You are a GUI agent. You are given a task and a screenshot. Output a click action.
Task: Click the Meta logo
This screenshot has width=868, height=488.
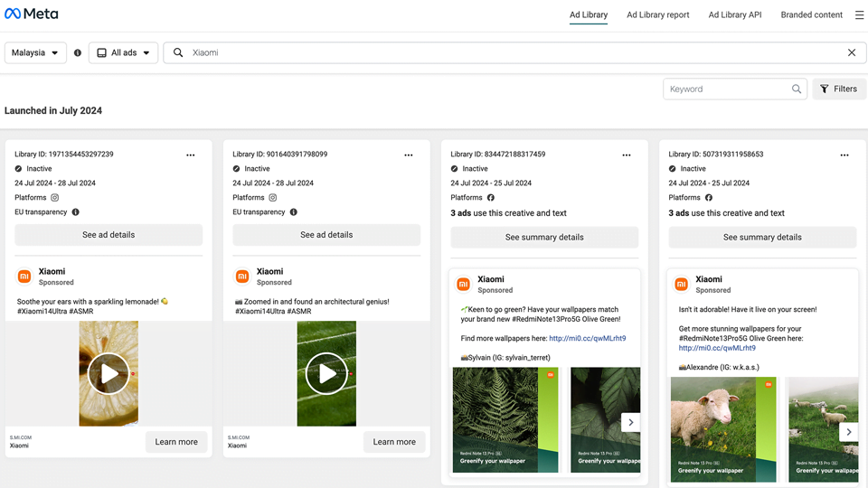click(32, 14)
